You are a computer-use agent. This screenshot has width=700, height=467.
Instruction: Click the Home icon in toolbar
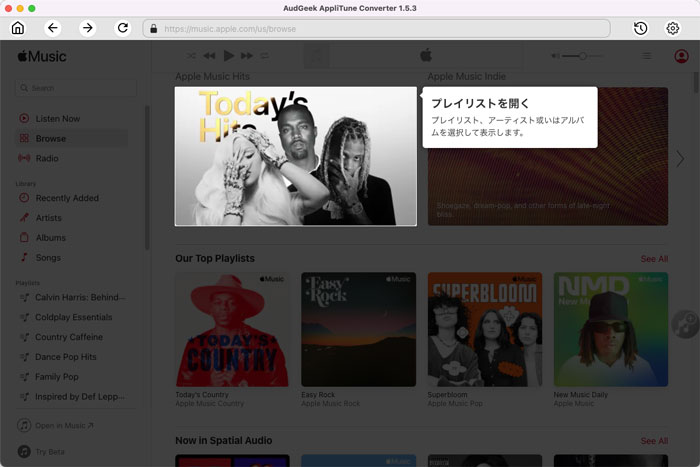18,28
